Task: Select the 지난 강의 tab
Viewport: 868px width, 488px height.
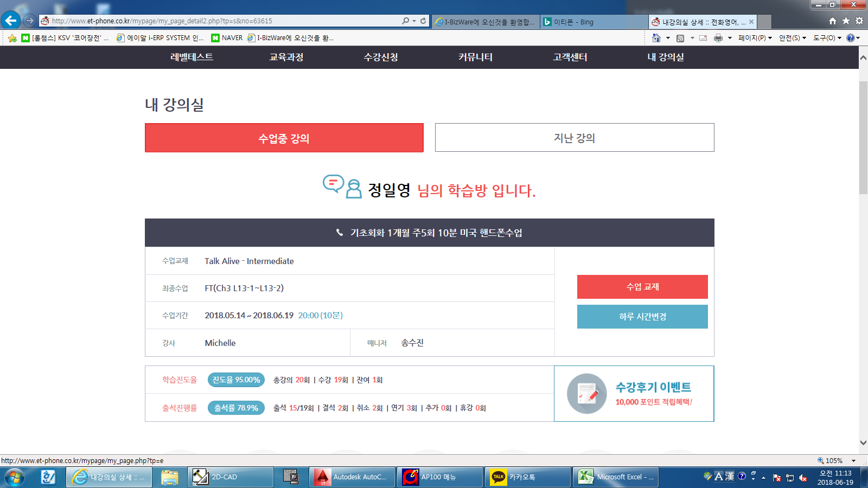Action: pyautogui.click(x=575, y=138)
